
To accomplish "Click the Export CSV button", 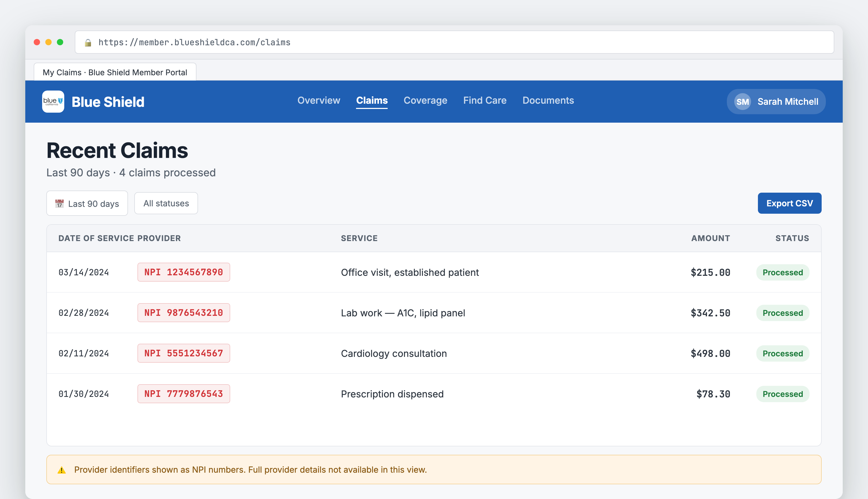I will [790, 203].
